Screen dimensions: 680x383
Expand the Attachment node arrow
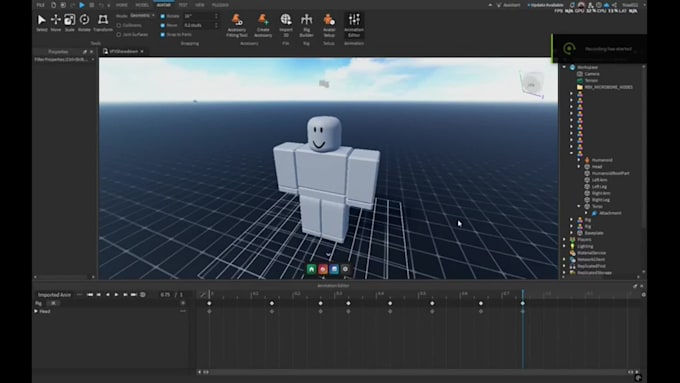click(586, 213)
